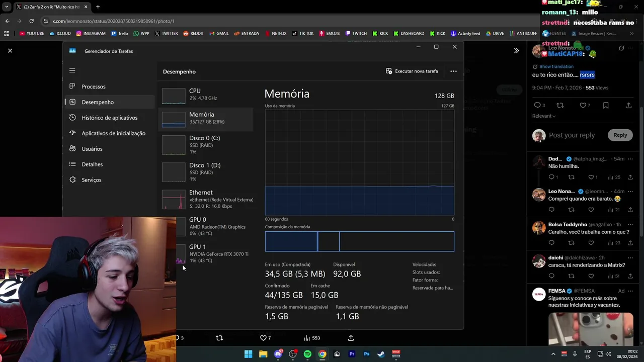Image resolution: width=644 pixels, height=362 pixels.
Task: Open the Relevant replies sort dropdown
Action: click(x=544, y=116)
